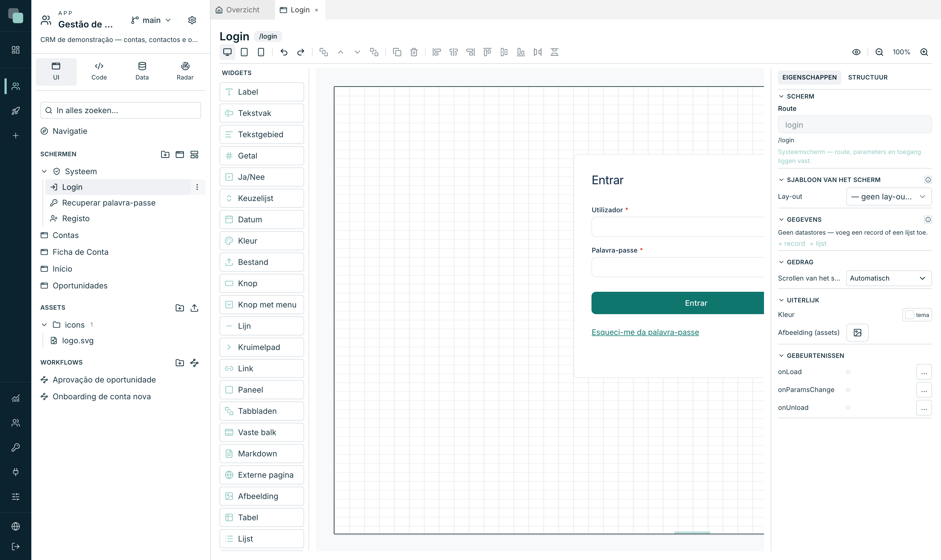Zoom out the canvas
This screenshot has height=560, width=941.
pos(879,52)
